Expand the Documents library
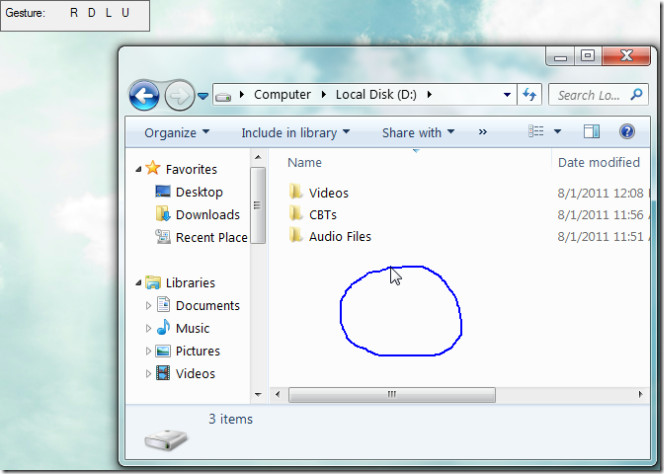 148,305
